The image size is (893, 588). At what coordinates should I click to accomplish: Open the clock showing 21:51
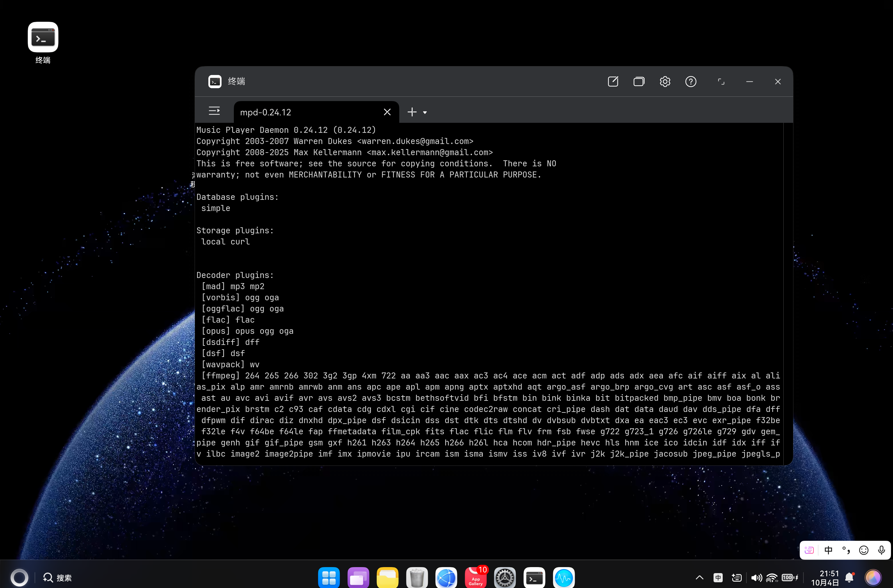click(x=825, y=578)
